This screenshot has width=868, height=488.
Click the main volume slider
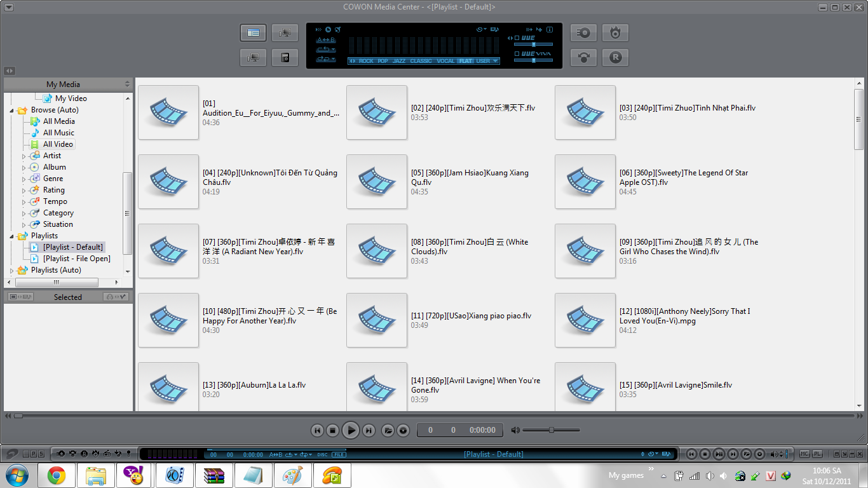click(x=551, y=430)
